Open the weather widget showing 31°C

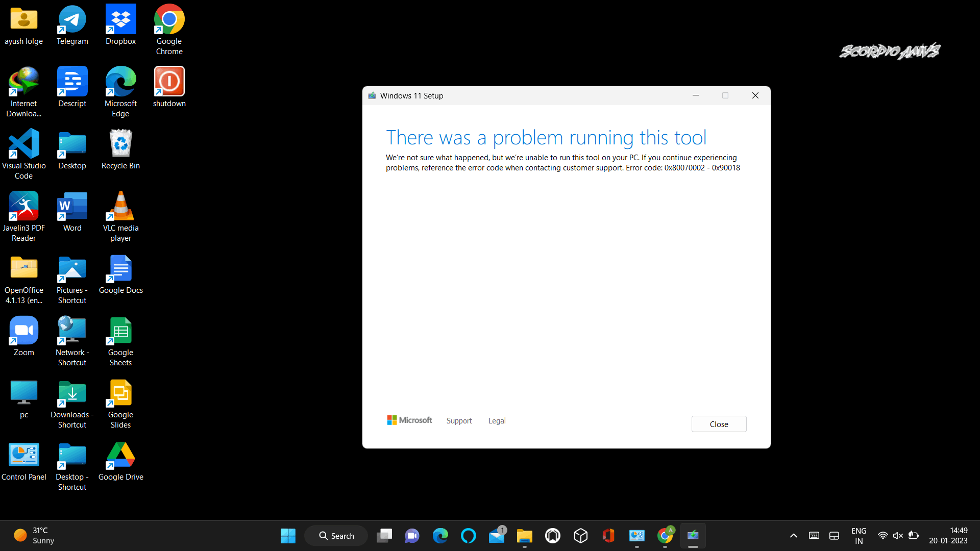(x=34, y=536)
